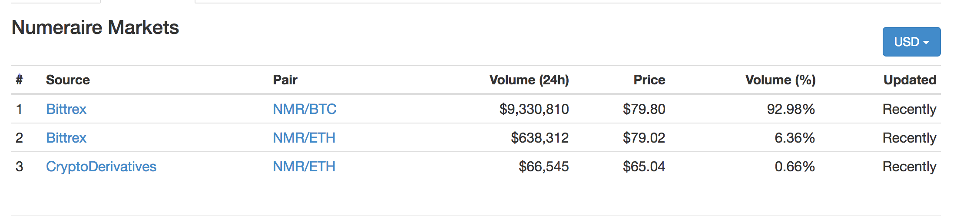Click the $9,330,810 volume value

[x=534, y=109]
